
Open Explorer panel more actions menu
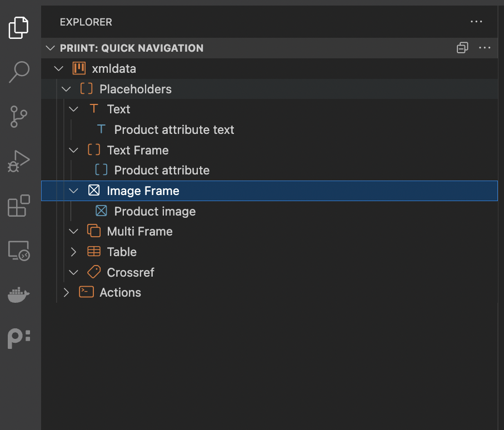coord(476,22)
